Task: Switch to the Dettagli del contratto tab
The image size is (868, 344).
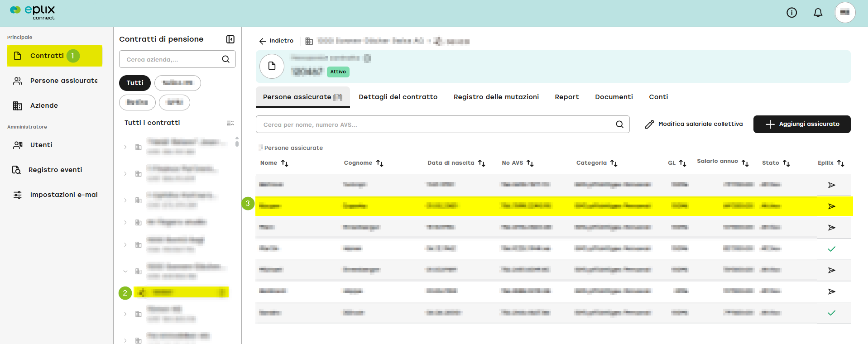Action: click(x=398, y=97)
